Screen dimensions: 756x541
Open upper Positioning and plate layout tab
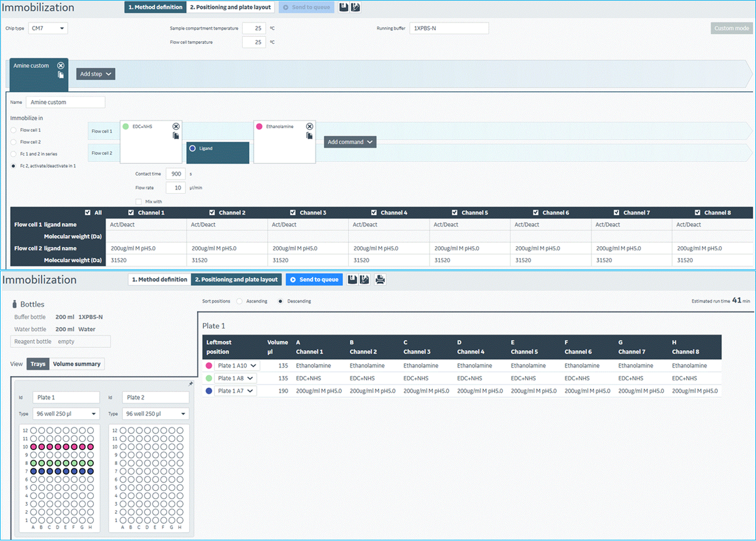pos(230,7)
